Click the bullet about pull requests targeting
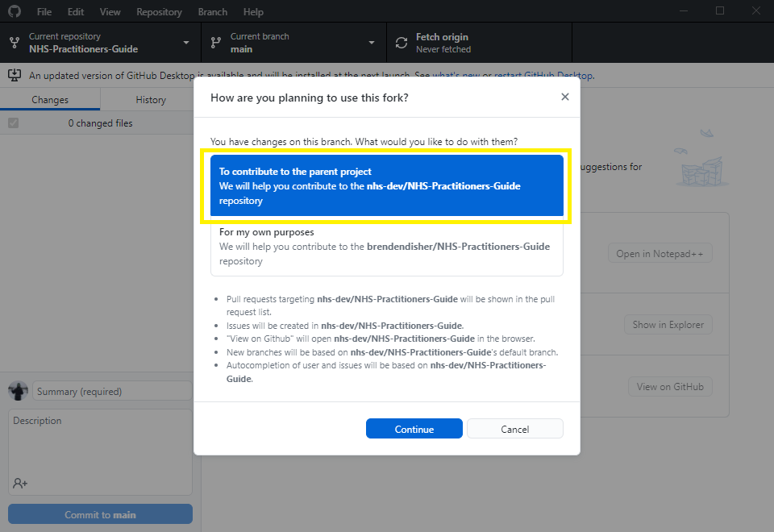The width and height of the screenshot is (774, 532). pos(390,305)
